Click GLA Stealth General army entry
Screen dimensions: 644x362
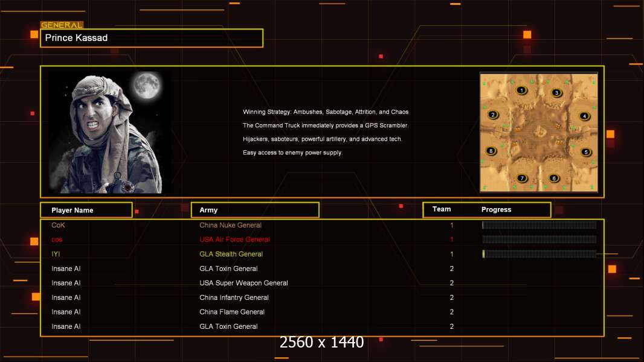[231, 254]
